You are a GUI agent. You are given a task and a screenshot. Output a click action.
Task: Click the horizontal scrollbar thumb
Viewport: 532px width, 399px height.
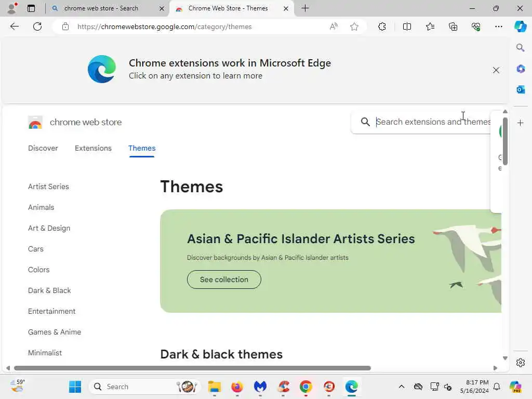(192, 368)
